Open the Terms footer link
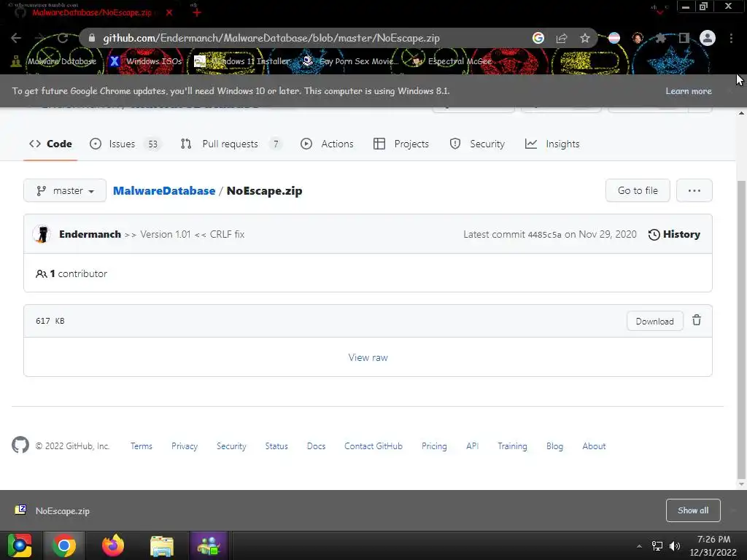This screenshot has height=560, width=747. [x=142, y=446]
